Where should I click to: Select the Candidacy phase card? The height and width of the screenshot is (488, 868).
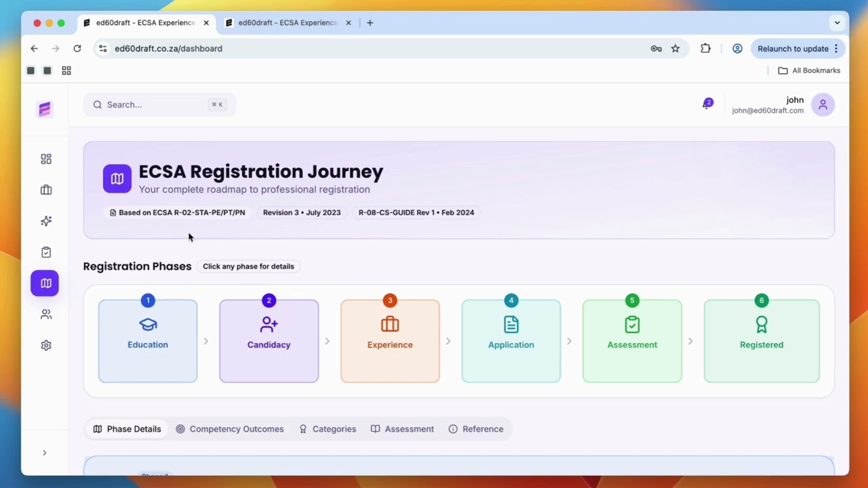[x=269, y=341]
